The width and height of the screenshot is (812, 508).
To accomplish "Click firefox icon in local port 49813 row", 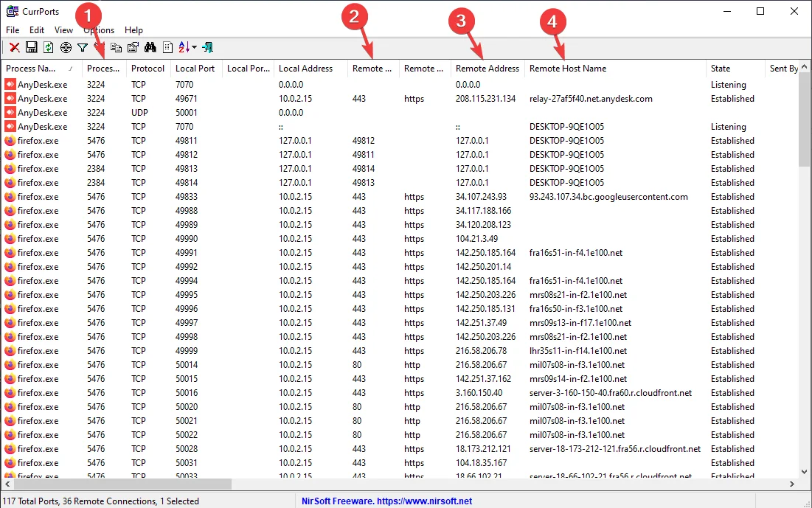I will tap(10, 168).
